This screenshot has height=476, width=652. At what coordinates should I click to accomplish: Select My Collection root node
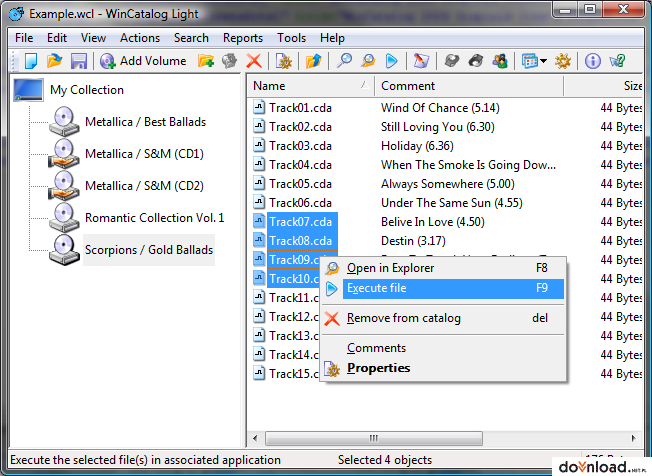tap(87, 90)
